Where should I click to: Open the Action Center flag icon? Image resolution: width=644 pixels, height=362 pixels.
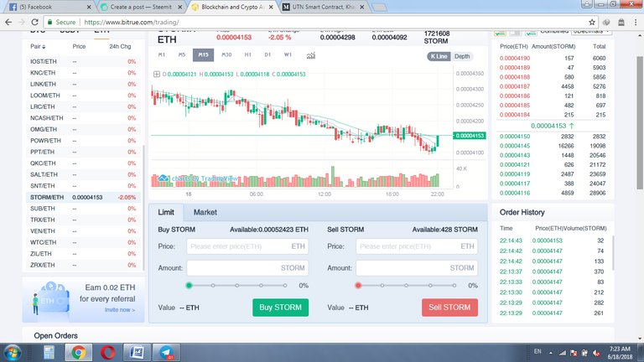tap(574, 353)
